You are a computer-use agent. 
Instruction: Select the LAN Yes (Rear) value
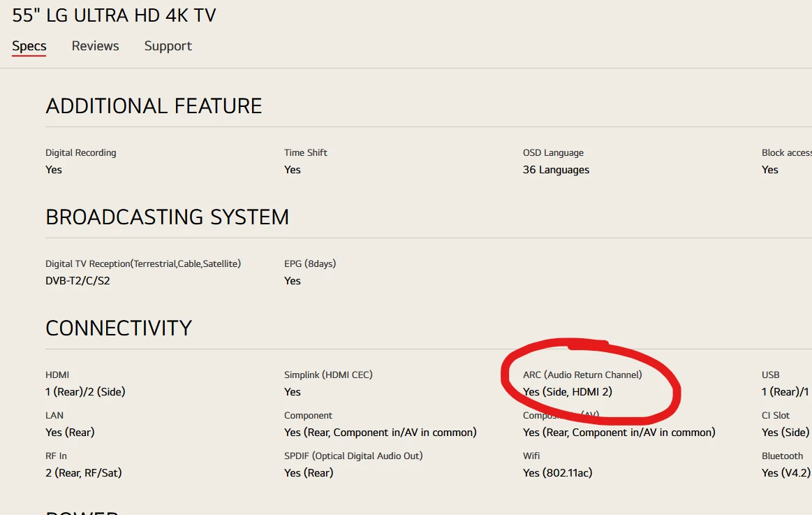70,432
